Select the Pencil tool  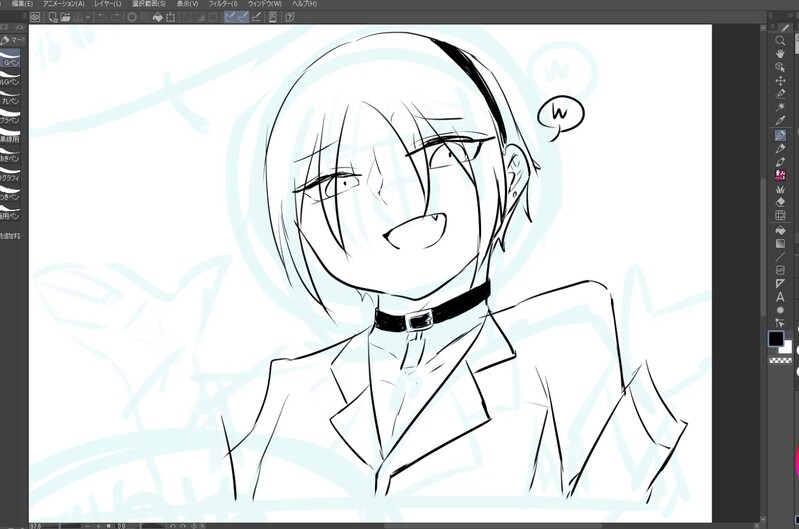click(780, 148)
